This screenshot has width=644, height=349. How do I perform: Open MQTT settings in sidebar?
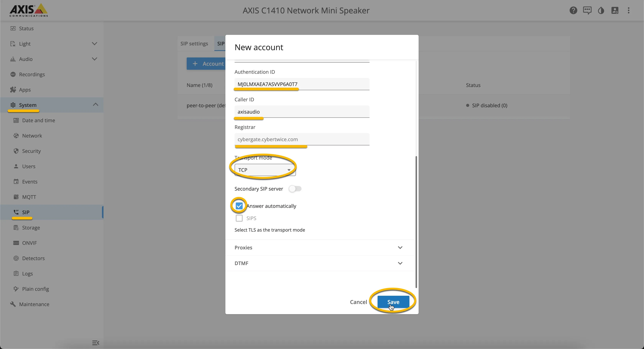pos(52,197)
